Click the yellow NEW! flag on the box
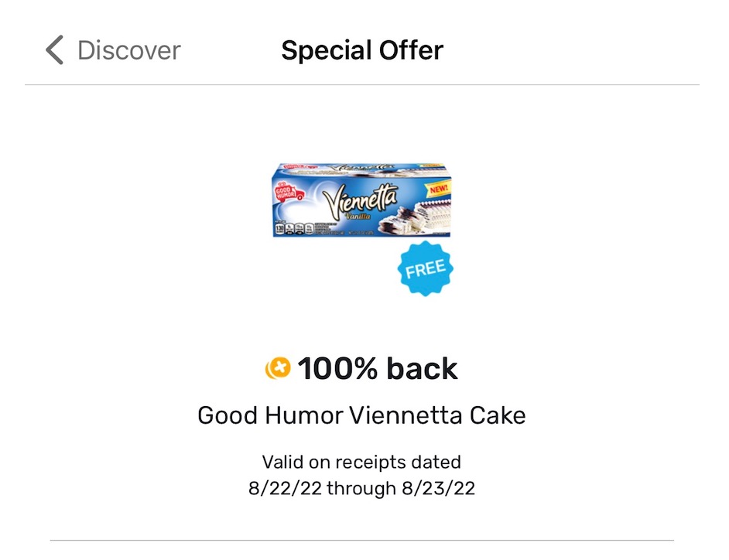Image resolution: width=729 pixels, height=560 pixels. point(436,188)
